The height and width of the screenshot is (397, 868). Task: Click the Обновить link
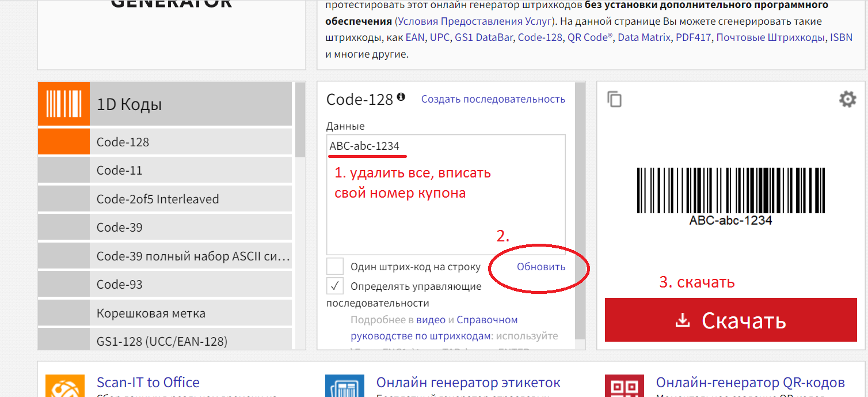[541, 267]
